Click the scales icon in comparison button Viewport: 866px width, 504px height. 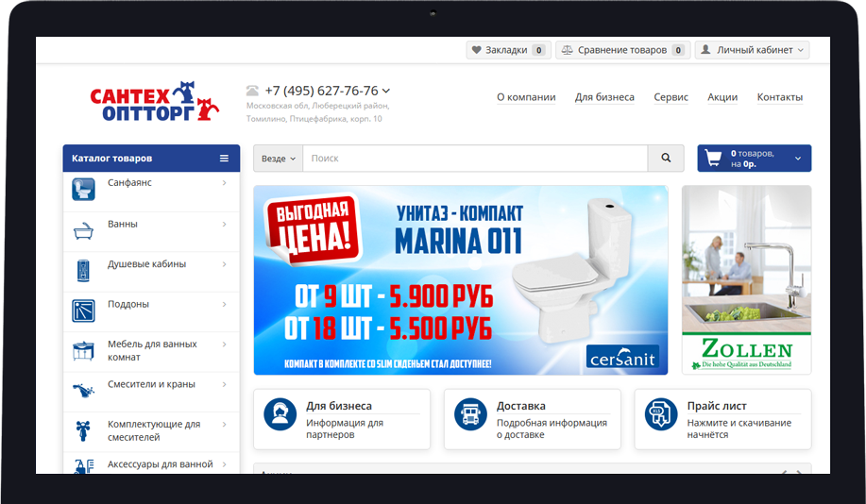(x=567, y=50)
